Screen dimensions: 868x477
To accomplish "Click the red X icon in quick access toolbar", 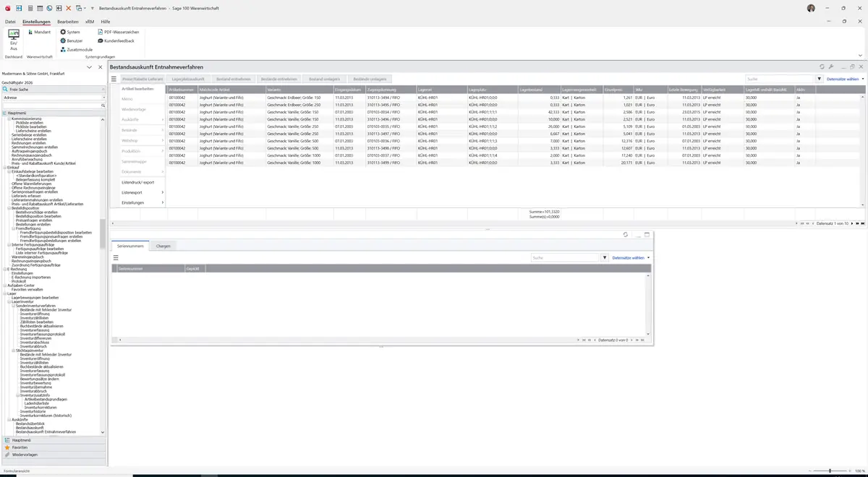I will pos(69,8).
